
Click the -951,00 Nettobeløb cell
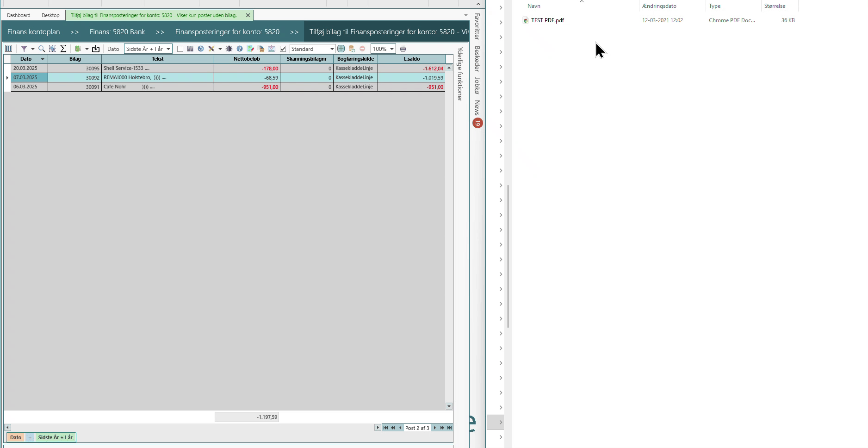[247, 87]
